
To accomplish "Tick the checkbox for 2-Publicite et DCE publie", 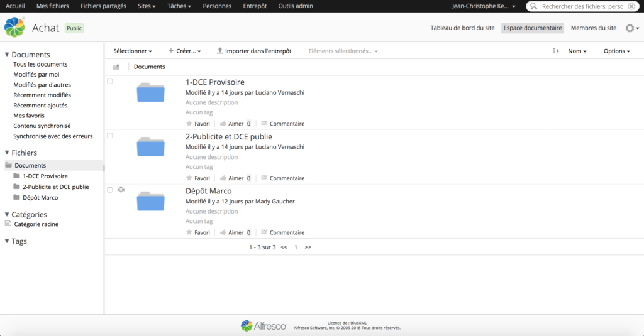I will pyautogui.click(x=109, y=136).
